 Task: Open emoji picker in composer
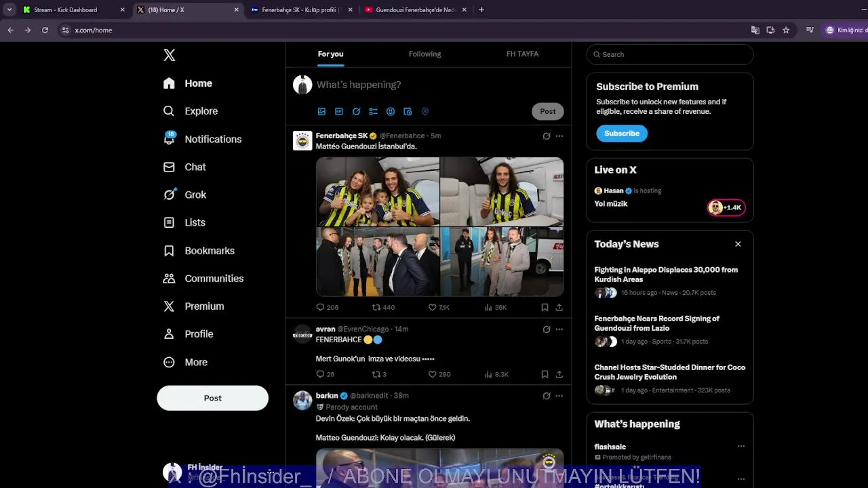[x=391, y=111]
